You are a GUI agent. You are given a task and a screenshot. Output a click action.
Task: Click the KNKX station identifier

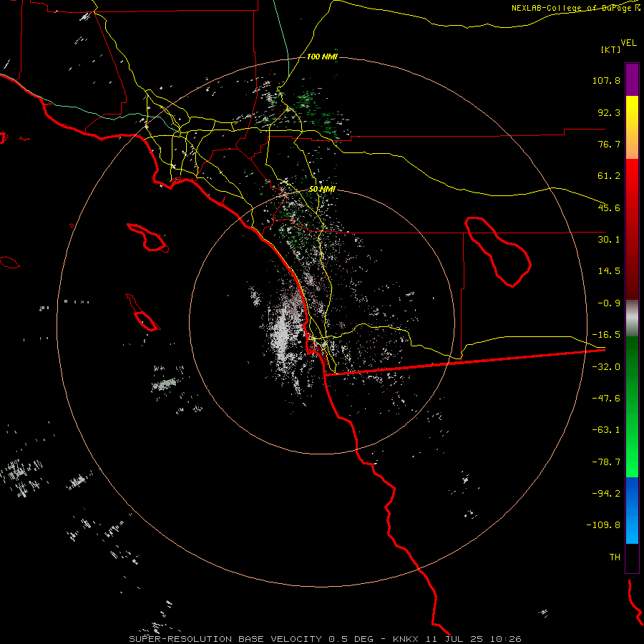(x=406, y=639)
